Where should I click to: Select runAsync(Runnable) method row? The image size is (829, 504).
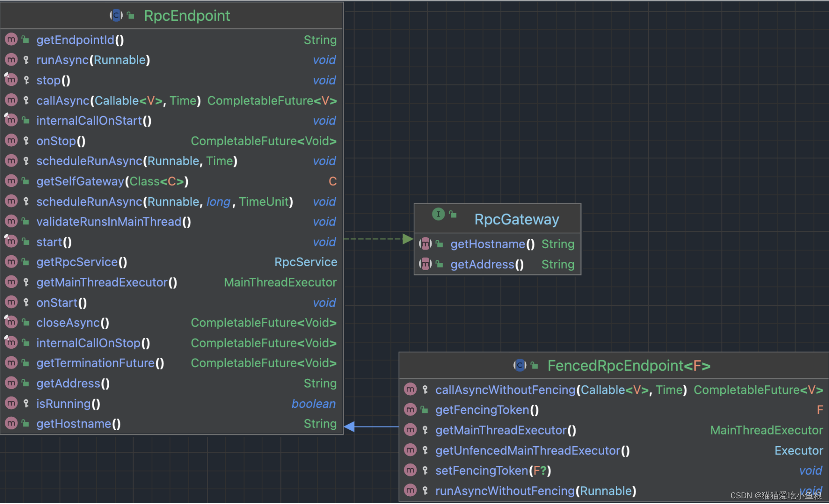point(171,60)
